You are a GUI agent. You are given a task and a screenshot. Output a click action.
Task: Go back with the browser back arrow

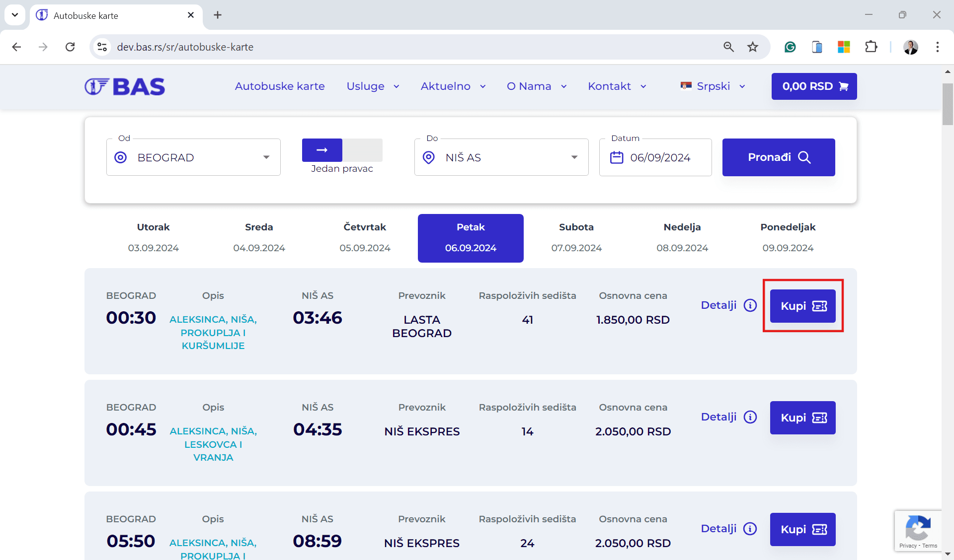[x=16, y=47]
